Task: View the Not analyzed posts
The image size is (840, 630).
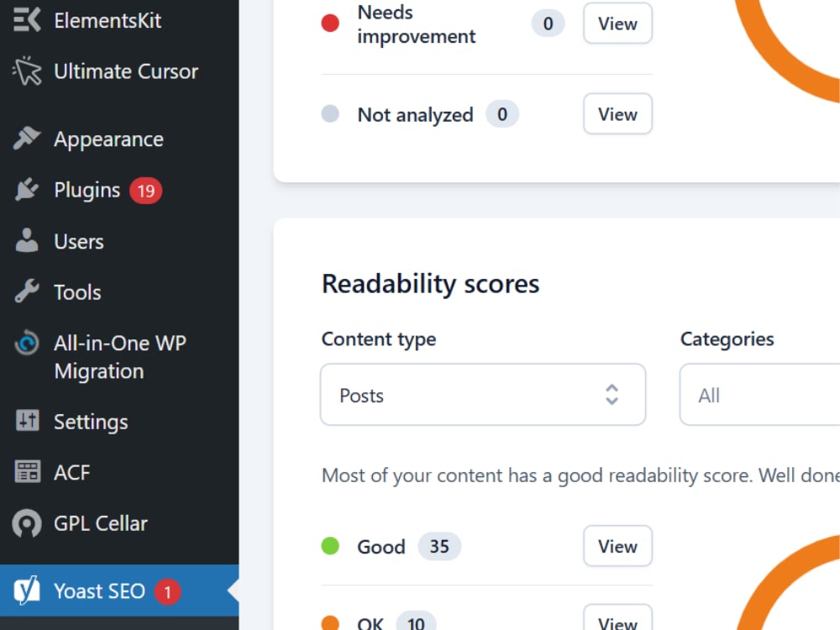Action: [x=617, y=113]
